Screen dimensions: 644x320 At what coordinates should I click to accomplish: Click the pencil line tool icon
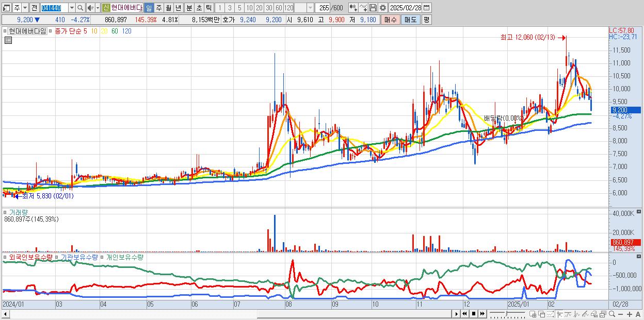point(585,314)
